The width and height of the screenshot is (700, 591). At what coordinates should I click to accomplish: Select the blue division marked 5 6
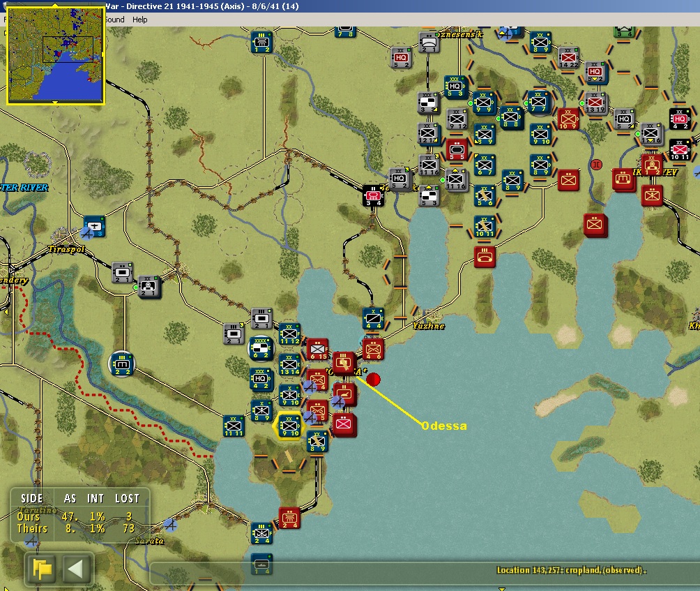point(485,195)
